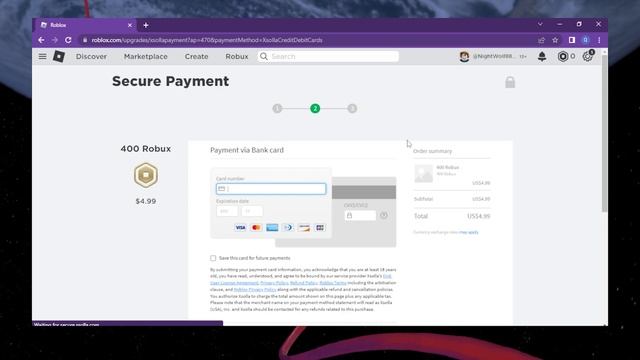
Task: Click the JCB card logo
Action: (x=320, y=228)
